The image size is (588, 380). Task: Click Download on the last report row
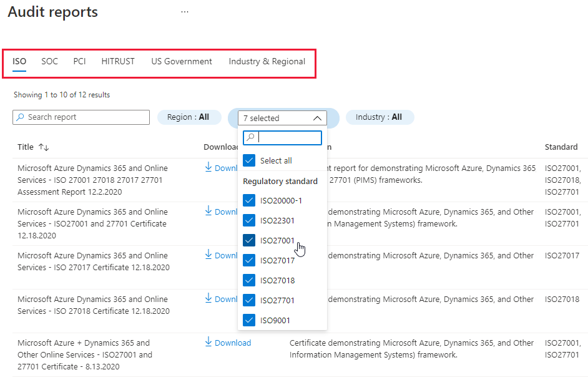[x=227, y=343]
